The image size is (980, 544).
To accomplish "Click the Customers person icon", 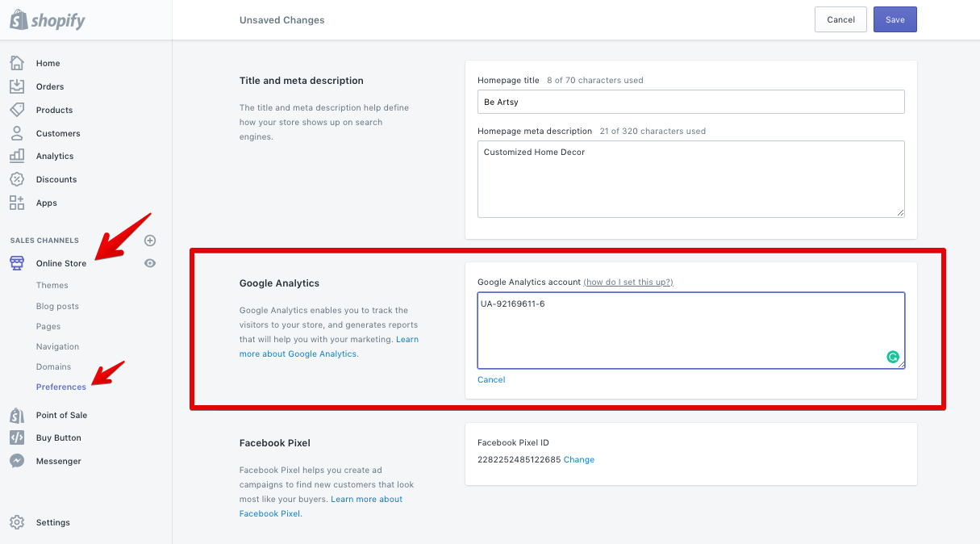I will coord(17,133).
